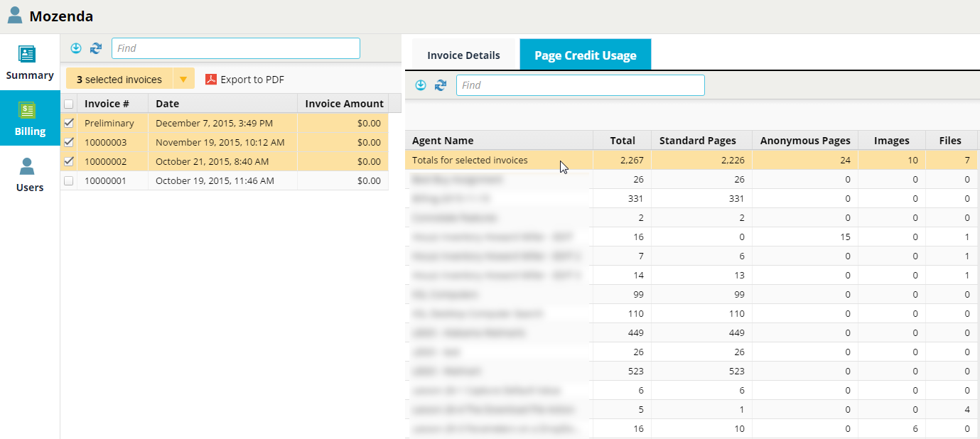Open the Summary sidebar section

pos(30,63)
